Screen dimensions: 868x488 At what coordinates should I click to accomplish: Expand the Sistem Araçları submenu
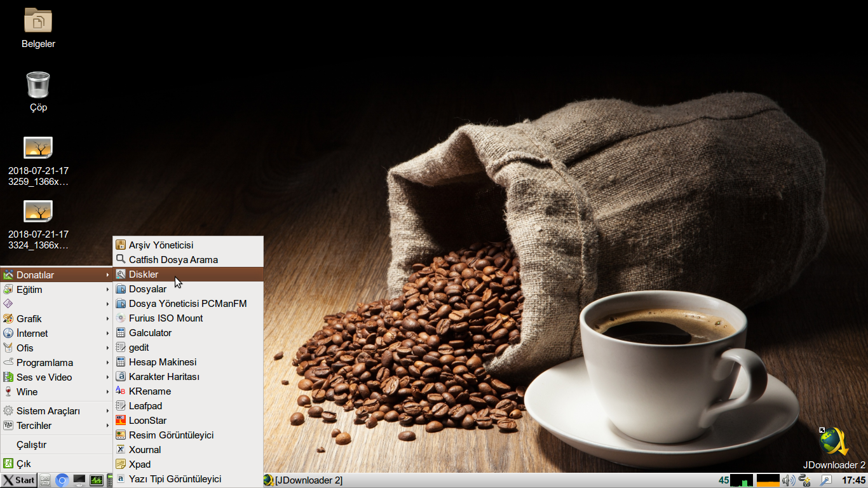pyautogui.click(x=57, y=411)
